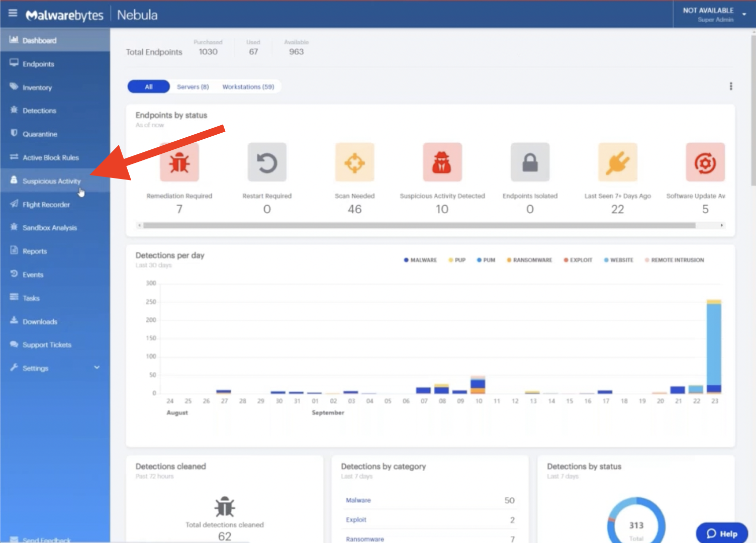Screen dimensions: 756x543
Task: Click the Reports document icon
Action: click(x=14, y=250)
